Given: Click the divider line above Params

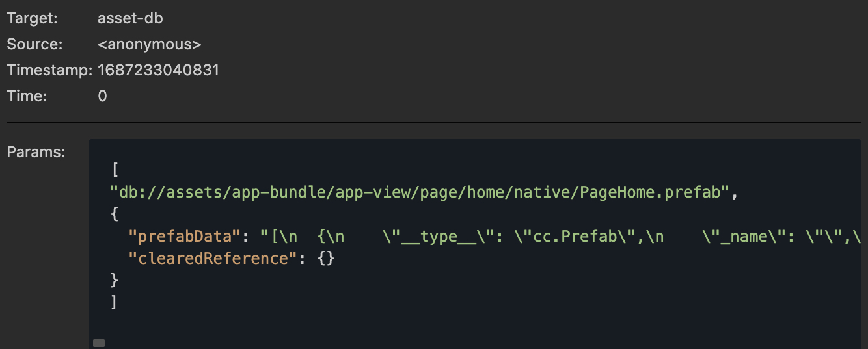Looking at the screenshot, I should tap(433, 122).
